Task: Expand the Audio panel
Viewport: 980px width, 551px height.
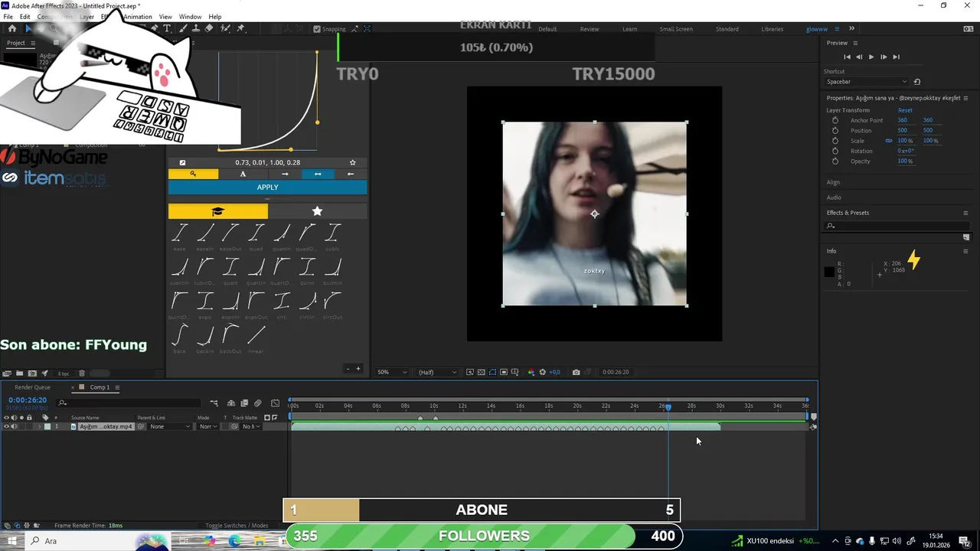Action: (x=834, y=197)
